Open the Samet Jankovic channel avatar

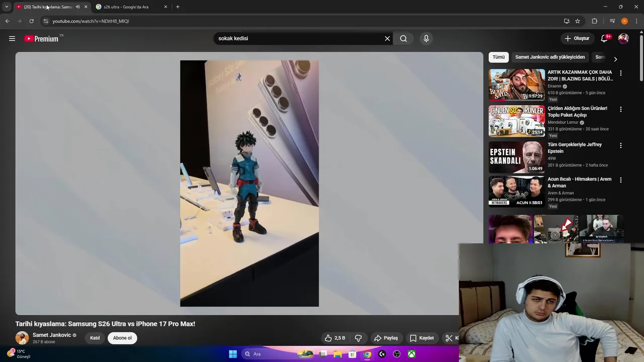(x=22, y=338)
